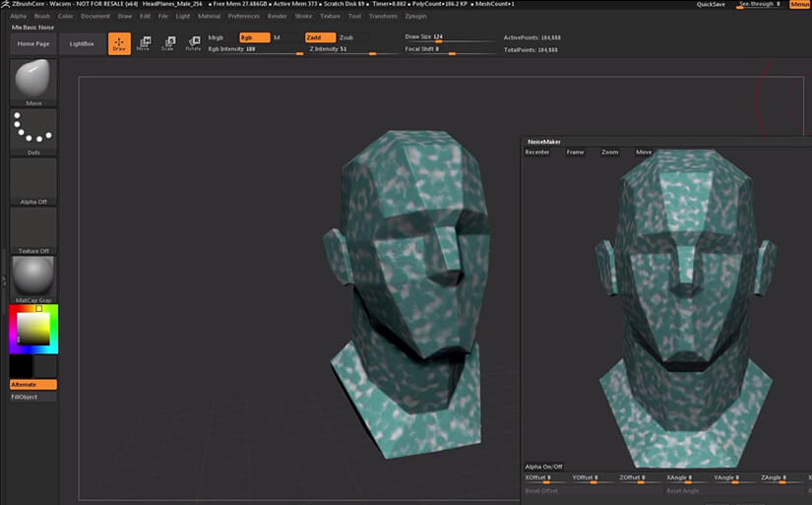
Task: Click the ActivePoints: 104,888 readout
Action: (x=531, y=37)
